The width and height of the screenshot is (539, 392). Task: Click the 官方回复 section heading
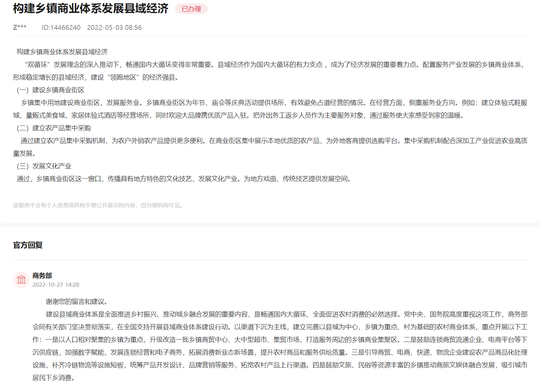pyautogui.click(x=28, y=245)
